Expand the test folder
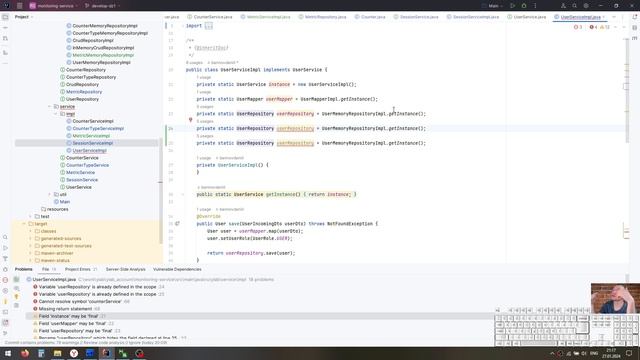 click(30, 216)
